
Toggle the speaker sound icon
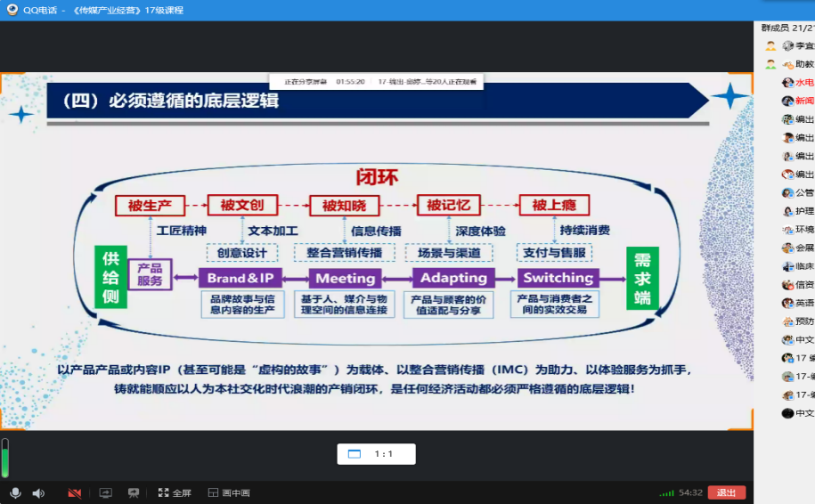tap(38, 492)
